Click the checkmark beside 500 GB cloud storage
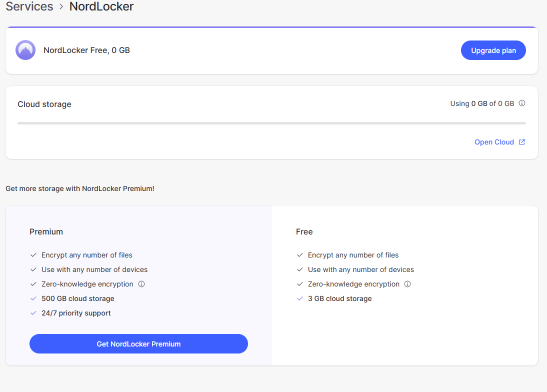This screenshot has height=392, width=547. coord(33,298)
